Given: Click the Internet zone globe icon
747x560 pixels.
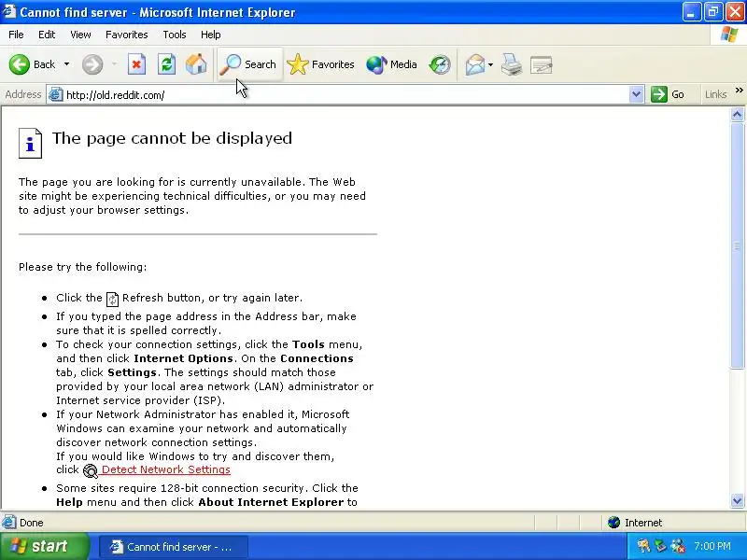Looking at the screenshot, I should coord(613,523).
